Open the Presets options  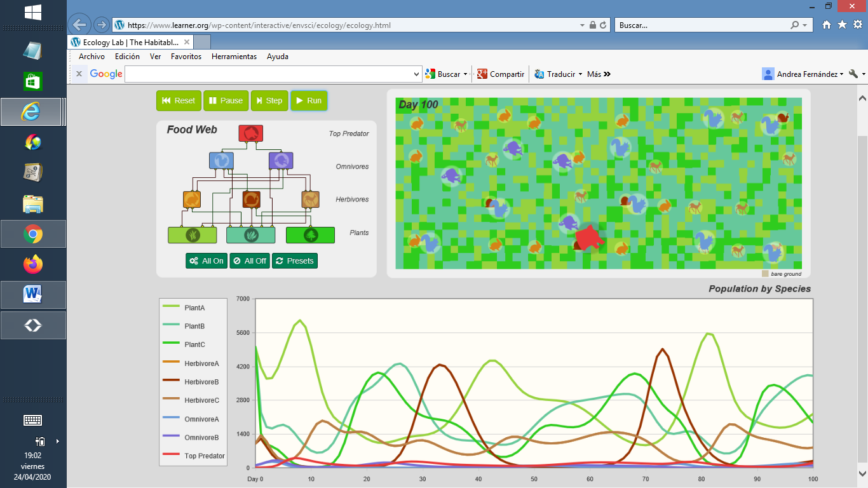[x=294, y=261]
